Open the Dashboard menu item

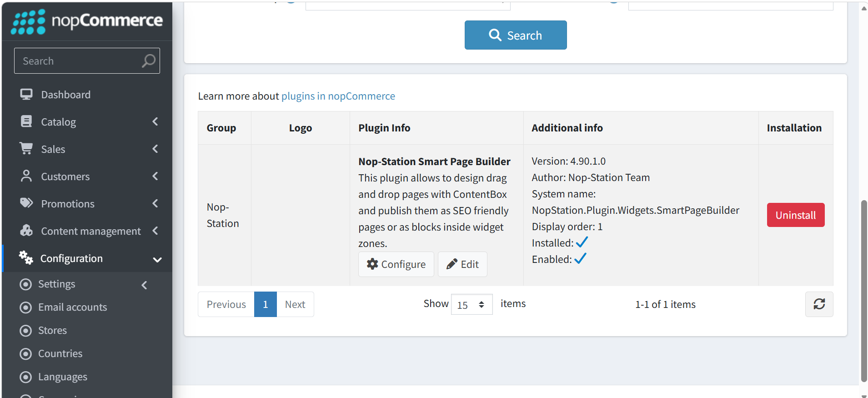coord(87,95)
